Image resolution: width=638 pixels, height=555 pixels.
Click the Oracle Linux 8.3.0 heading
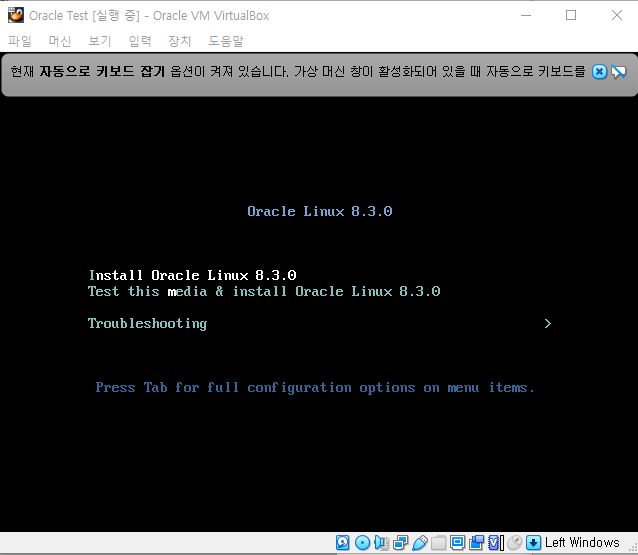(x=320, y=212)
